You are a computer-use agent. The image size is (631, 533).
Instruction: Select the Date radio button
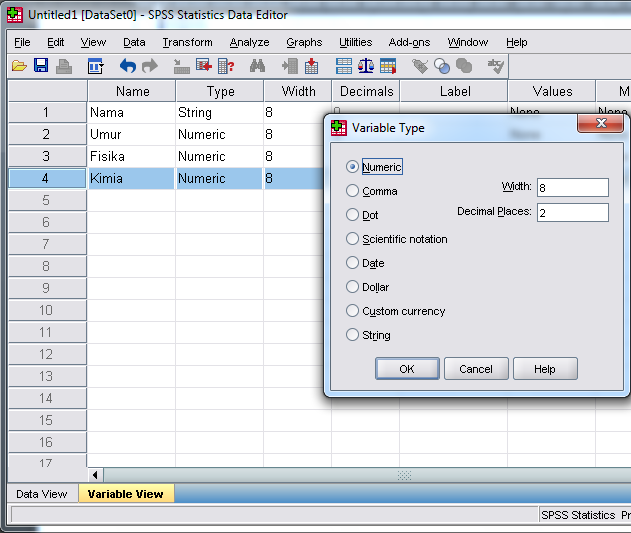(352, 263)
